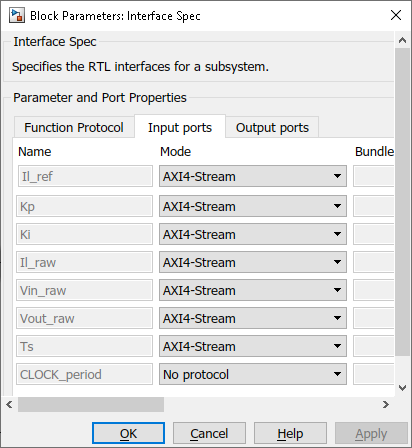Click the Bundle field for Il_ref

pos(374,176)
